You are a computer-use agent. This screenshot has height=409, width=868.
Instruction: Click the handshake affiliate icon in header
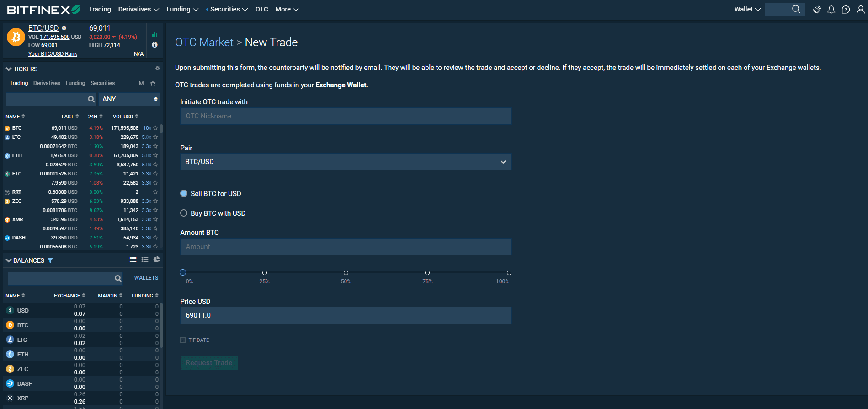click(817, 9)
